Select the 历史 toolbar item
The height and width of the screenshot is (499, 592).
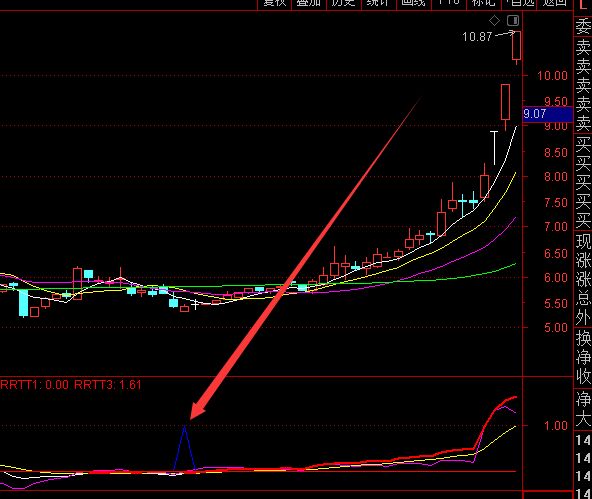[343, 3]
